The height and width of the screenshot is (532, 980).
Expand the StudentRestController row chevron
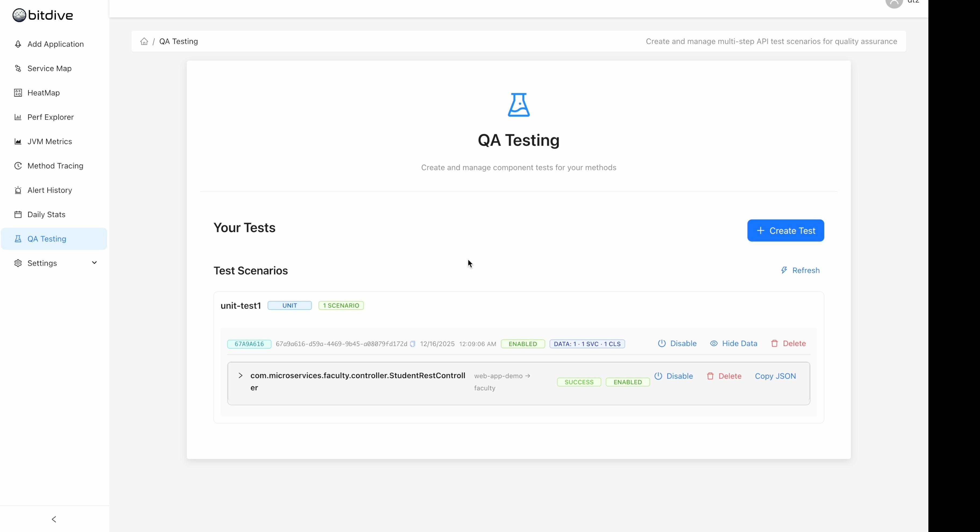tap(240, 376)
